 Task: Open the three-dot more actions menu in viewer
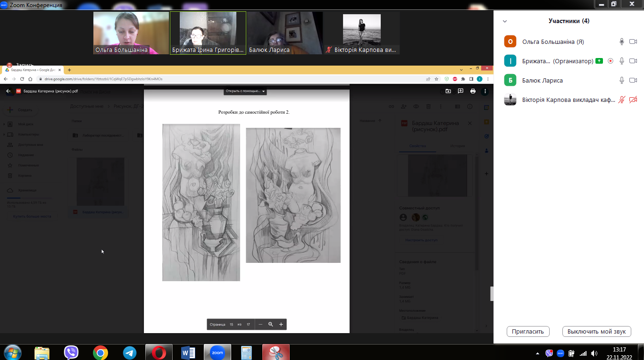tap(485, 91)
